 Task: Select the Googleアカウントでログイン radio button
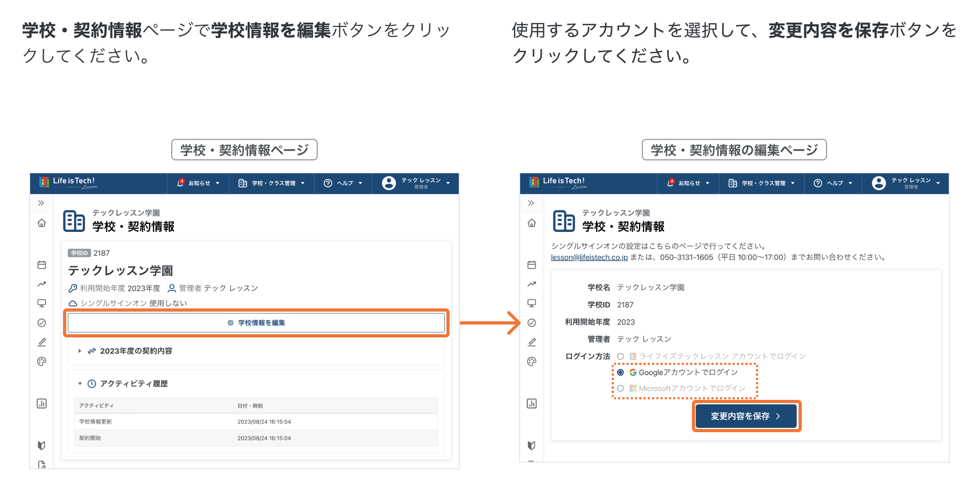tap(620, 372)
